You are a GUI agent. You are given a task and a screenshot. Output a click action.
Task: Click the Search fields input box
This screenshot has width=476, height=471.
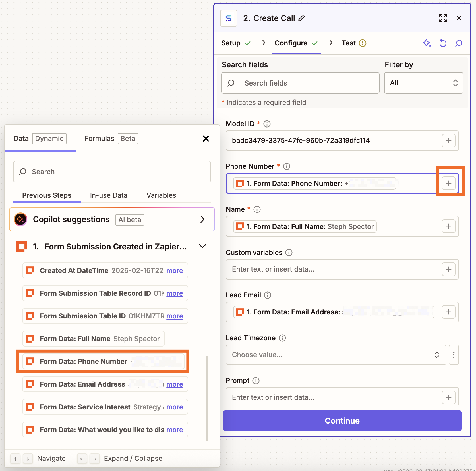click(x=300, y=83)
